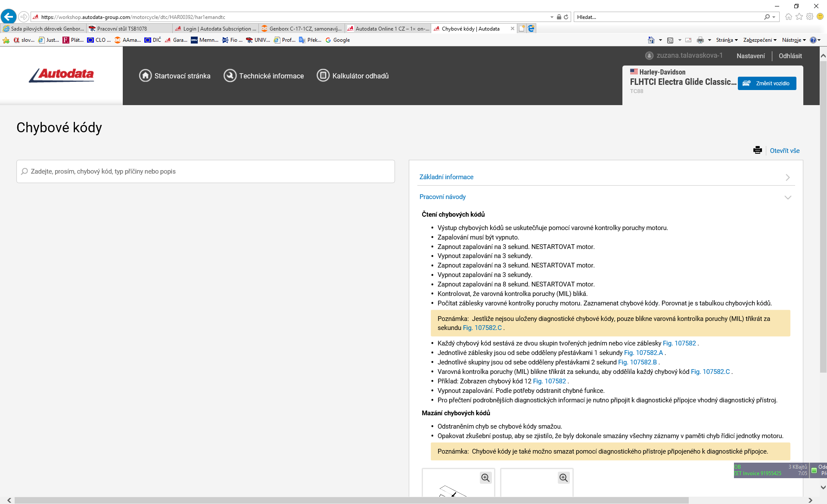
Task: Click the browser refresh icon
Action: pos(566,17)
